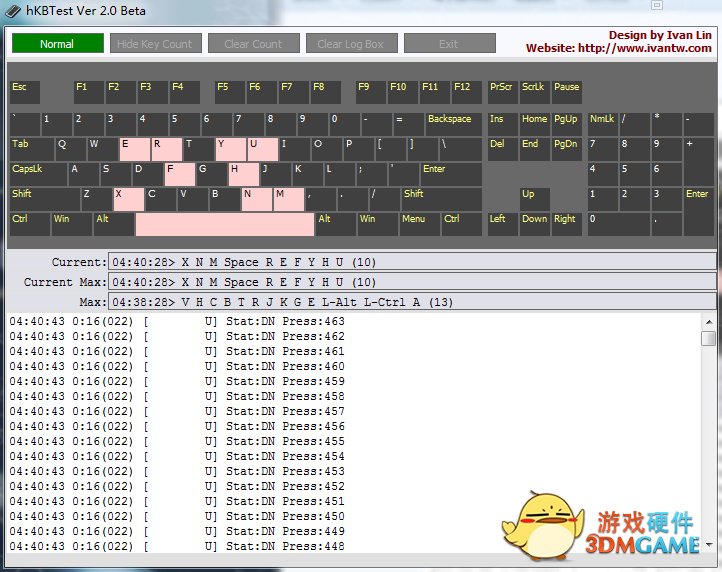Click log scrollbar down arrow
The height and width of the screenshot is (572, 722).
point(708,545)
